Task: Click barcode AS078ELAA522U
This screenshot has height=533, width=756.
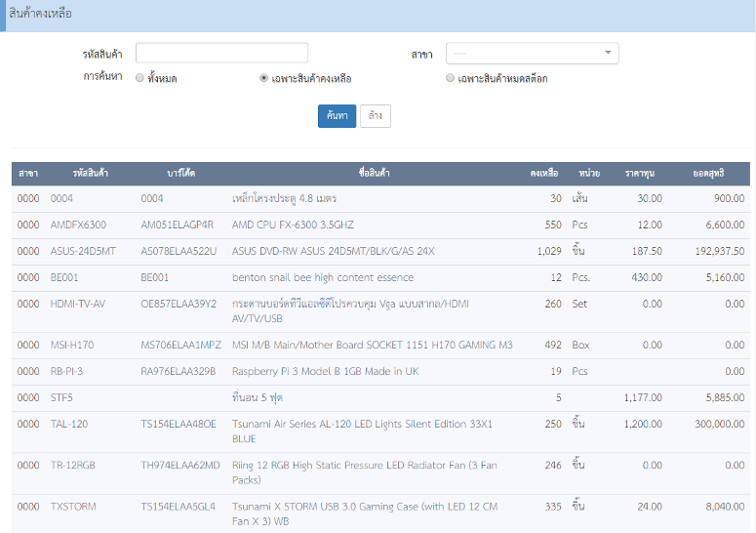Action: [179, 251]
